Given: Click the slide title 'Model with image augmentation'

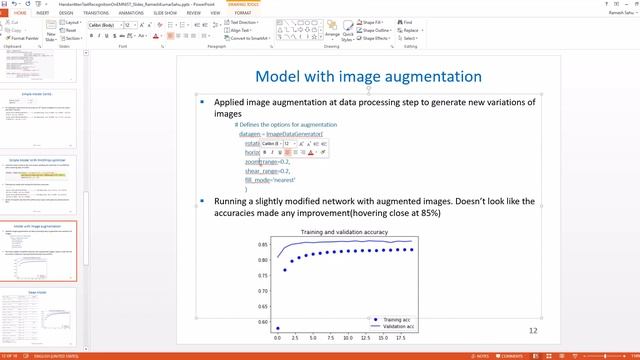Looking at the screenshot, I should tap(368, 76).
